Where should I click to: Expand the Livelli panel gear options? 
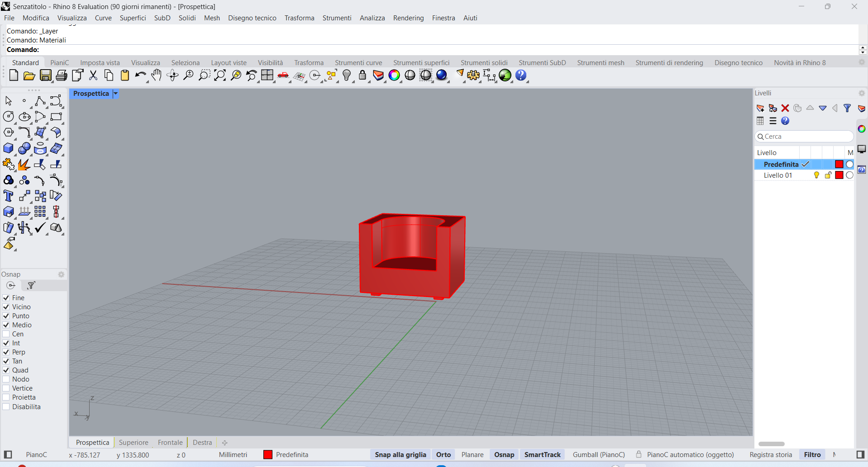click(862, 93)
